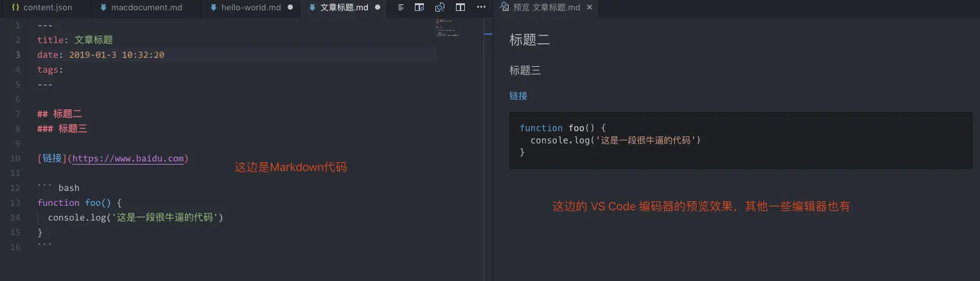The width and height of the screenshot is (980, 281).
Task: Click line number 1 in gutter
Action: 18,25
